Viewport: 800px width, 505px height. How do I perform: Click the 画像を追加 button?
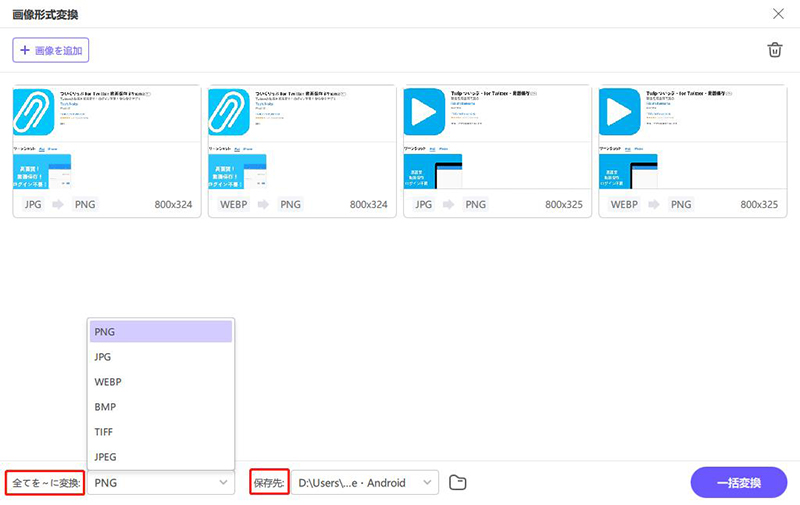(51, 49)
